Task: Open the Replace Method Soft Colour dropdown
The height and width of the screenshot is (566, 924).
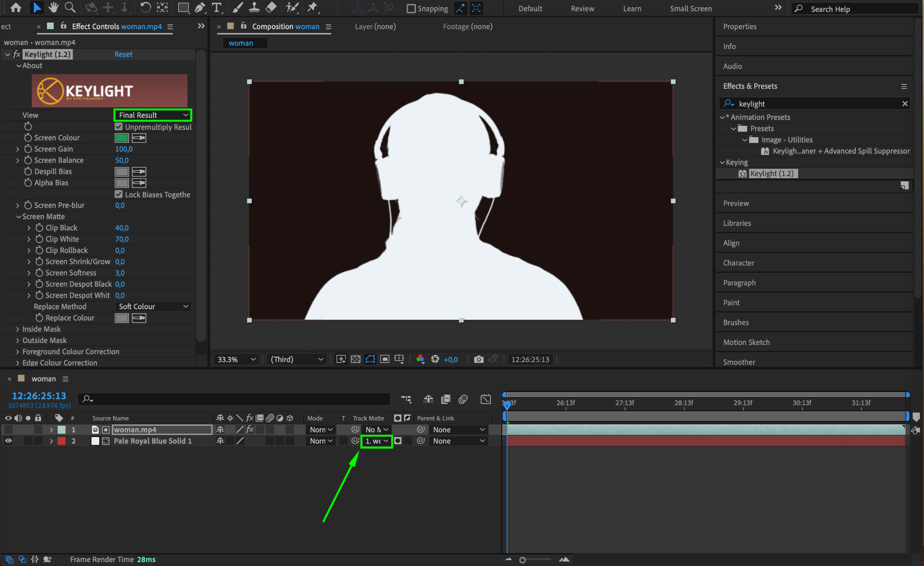Action: pyautogui.click(x=153, y=307)
